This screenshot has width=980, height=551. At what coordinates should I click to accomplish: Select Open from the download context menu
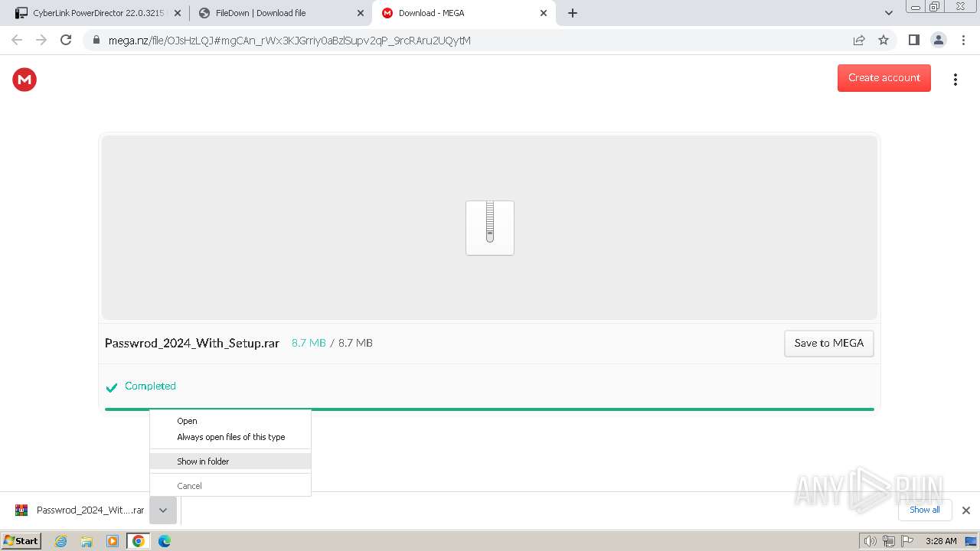click(x=230, y=421)
